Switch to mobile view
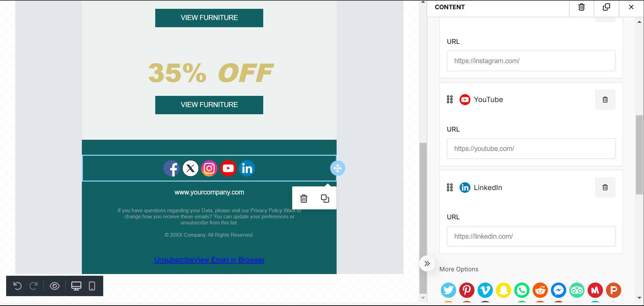 coord(92,286)
